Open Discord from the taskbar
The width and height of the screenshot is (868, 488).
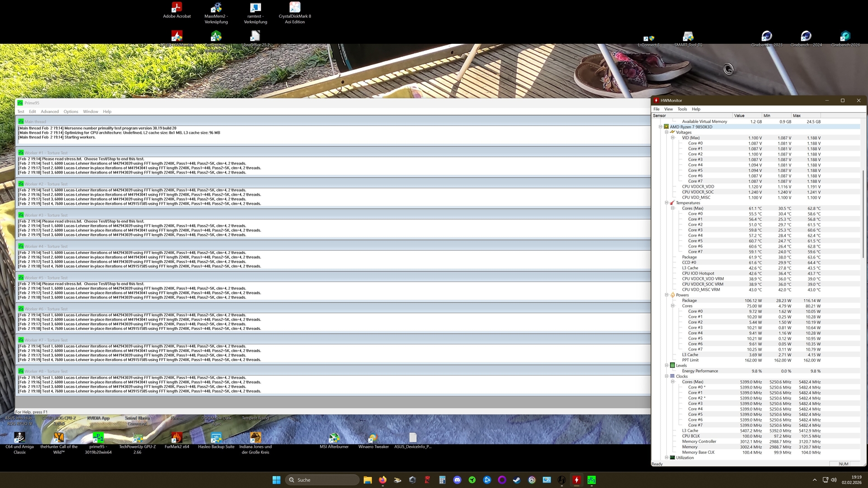(457, 480)
